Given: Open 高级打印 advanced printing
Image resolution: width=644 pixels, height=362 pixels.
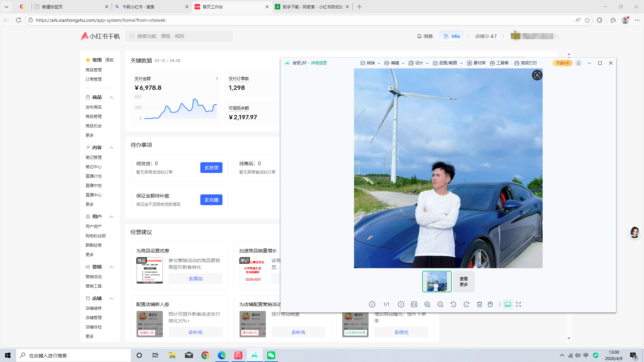Looking at the screenshot, I should click(x=526, y=63).
